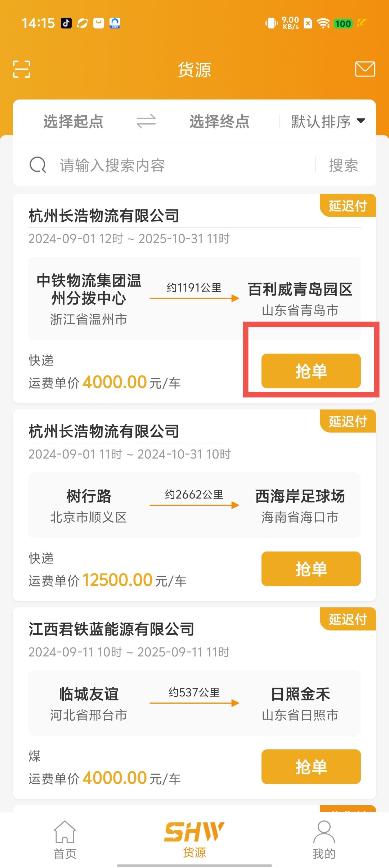The height and width of the screenshot is (868, 389).
Task: Tap the TikTok status bar icon
Action: [x=66, y=23]
